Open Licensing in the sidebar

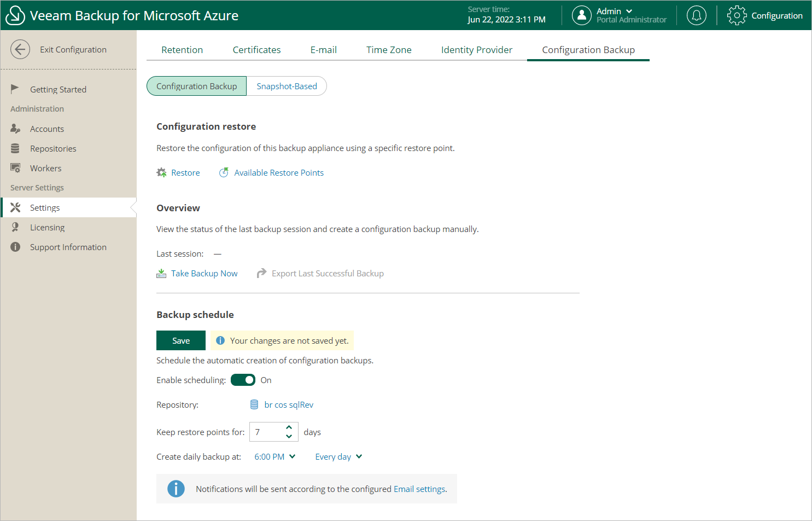pyautogui.click(x=47, y=227)
